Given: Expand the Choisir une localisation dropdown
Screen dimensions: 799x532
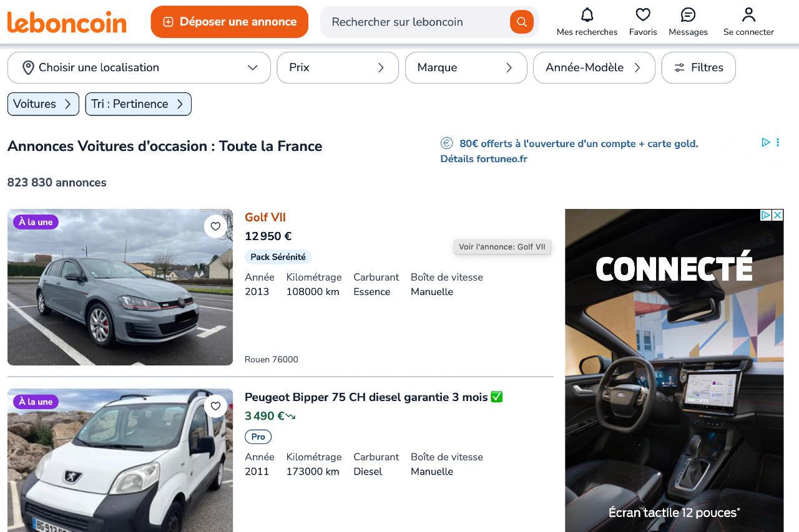Looking at the screenshot, I should (x=139, y=67).
